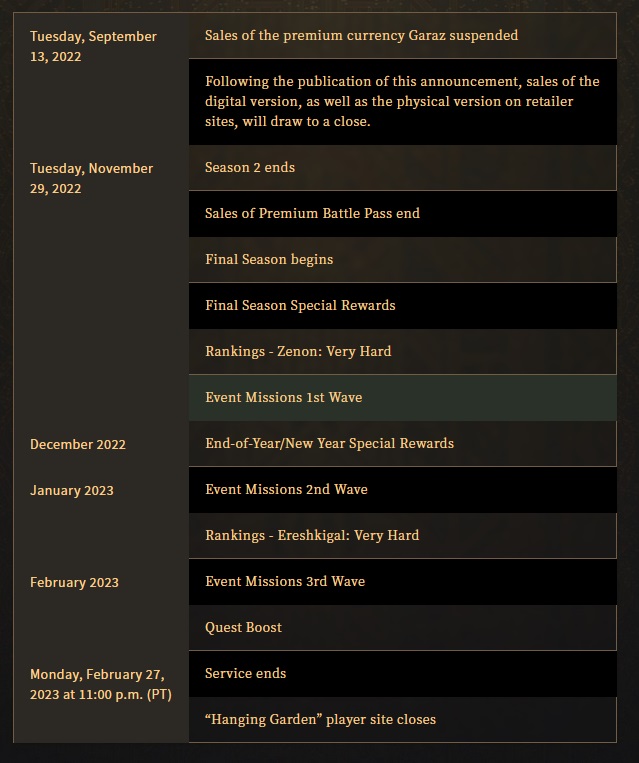Click Event Missions 3rd Wave entry

[402, 581]
